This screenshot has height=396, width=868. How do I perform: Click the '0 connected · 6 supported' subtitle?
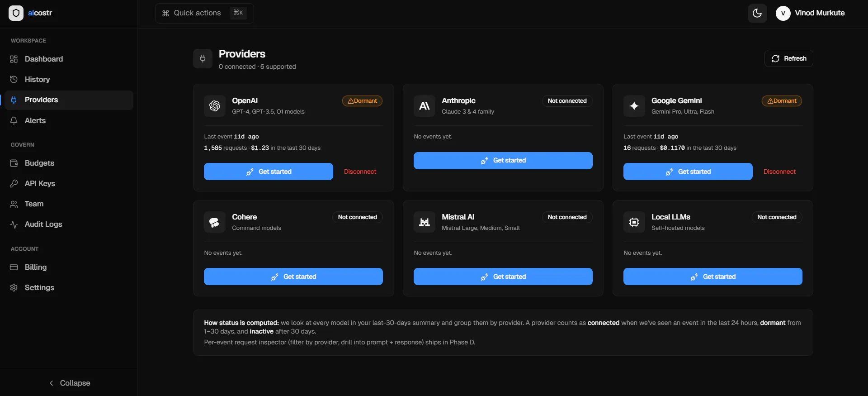(257, 67)
